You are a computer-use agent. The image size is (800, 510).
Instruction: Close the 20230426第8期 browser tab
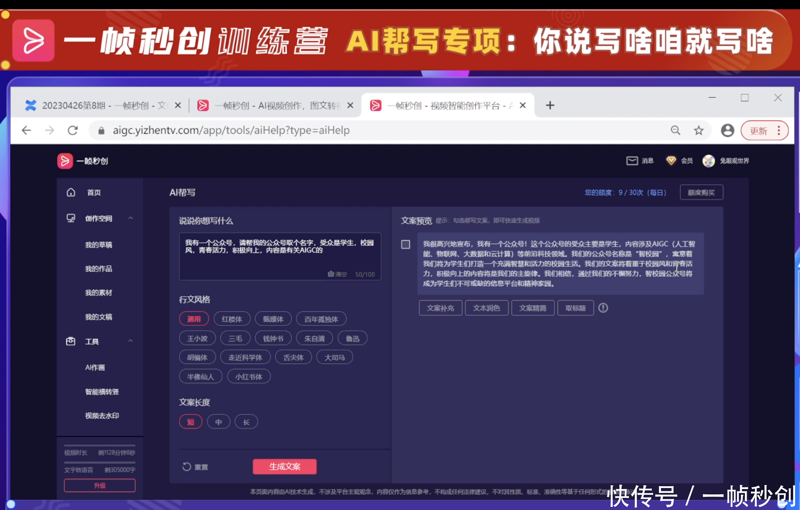click(x=178, y=105)
